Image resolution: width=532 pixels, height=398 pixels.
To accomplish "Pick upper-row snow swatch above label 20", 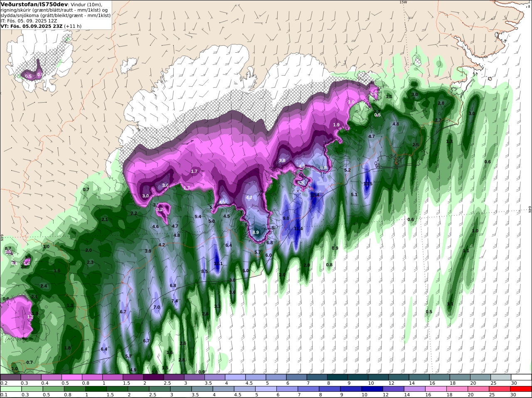I will pos(480,377).
